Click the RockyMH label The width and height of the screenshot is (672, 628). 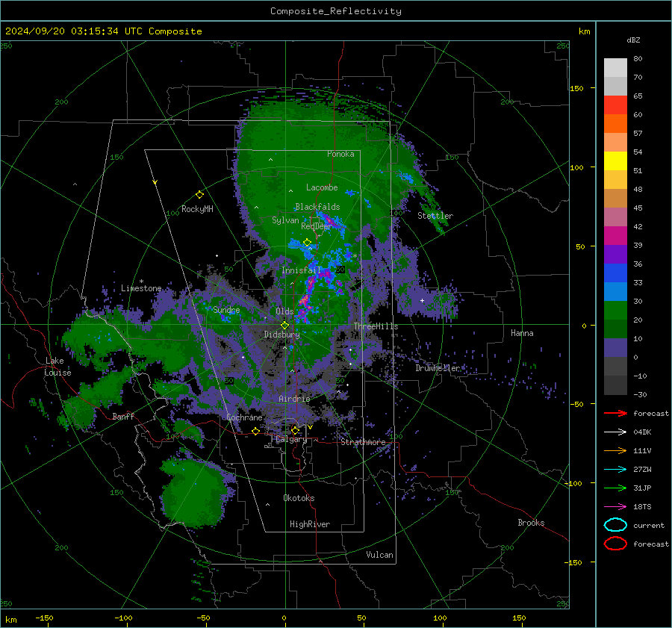click(197, 209)
